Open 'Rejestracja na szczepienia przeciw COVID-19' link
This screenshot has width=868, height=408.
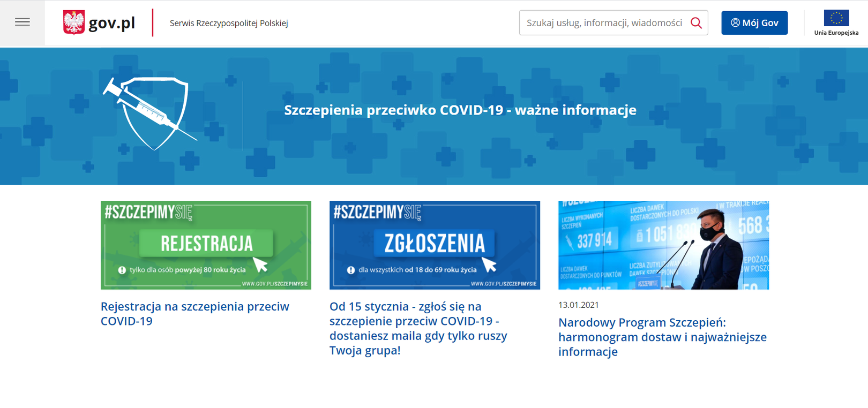[x=194, y=314]
